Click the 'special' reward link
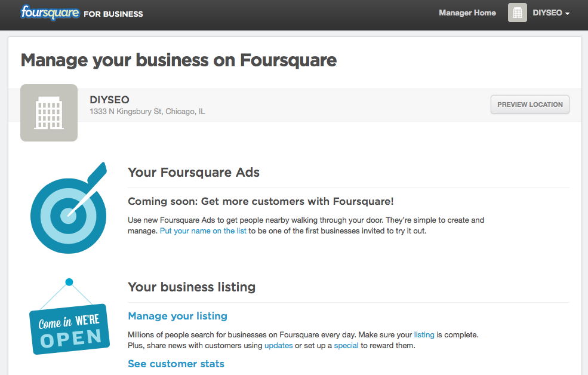This screenshot has height=375, width=588. [x=346, y=346]
